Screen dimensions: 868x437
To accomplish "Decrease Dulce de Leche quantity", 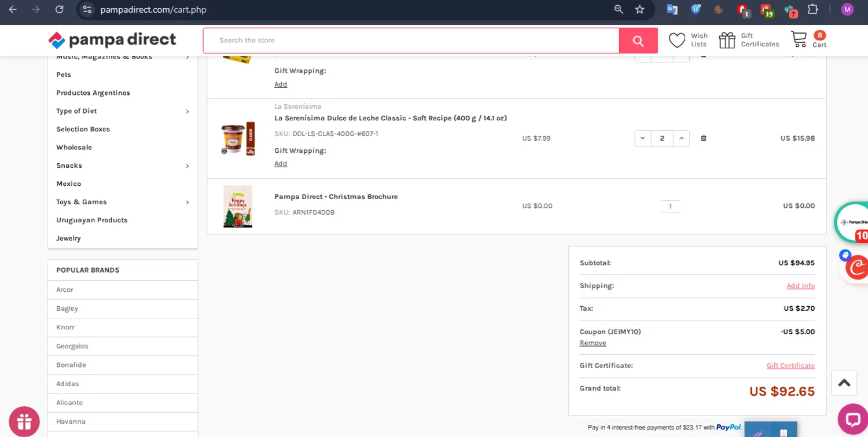I will click(x=643, y=138).
